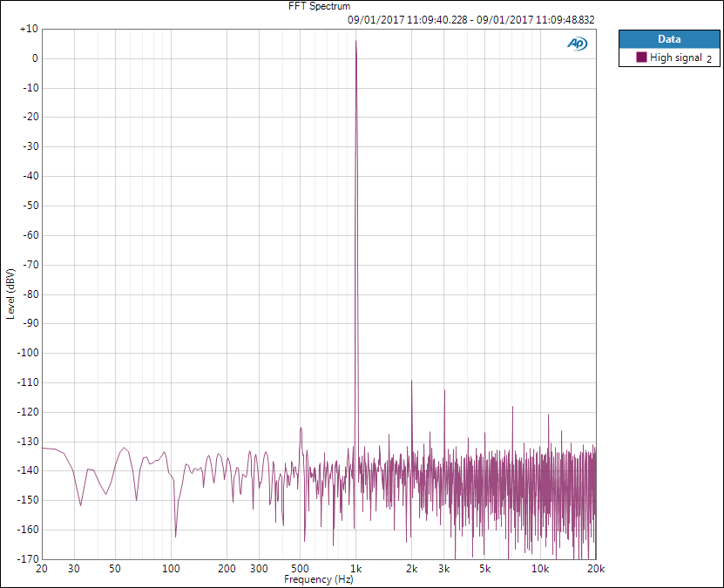The image size is (724, 588).
Task: Click the timestamp range text
Action: pyautogui.click(x=471, y=20)
